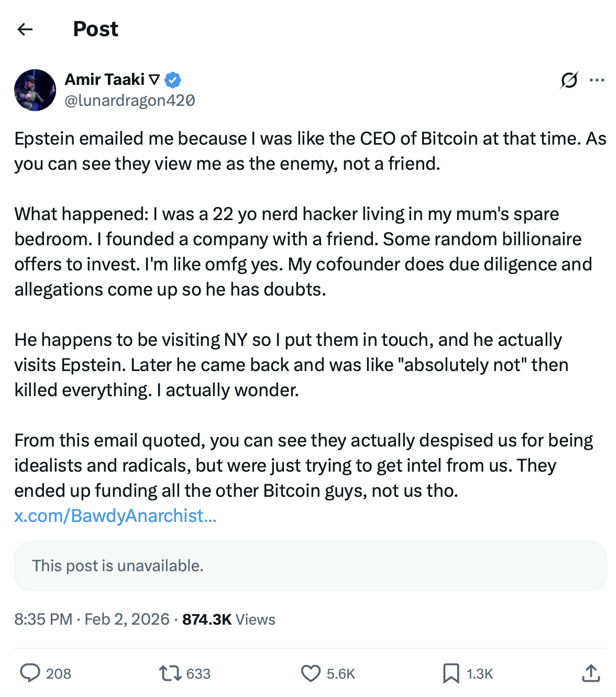Viewport: 616px width, 697px height.
Task: Open the three-dot more options menu
Action: click(597, 80)
